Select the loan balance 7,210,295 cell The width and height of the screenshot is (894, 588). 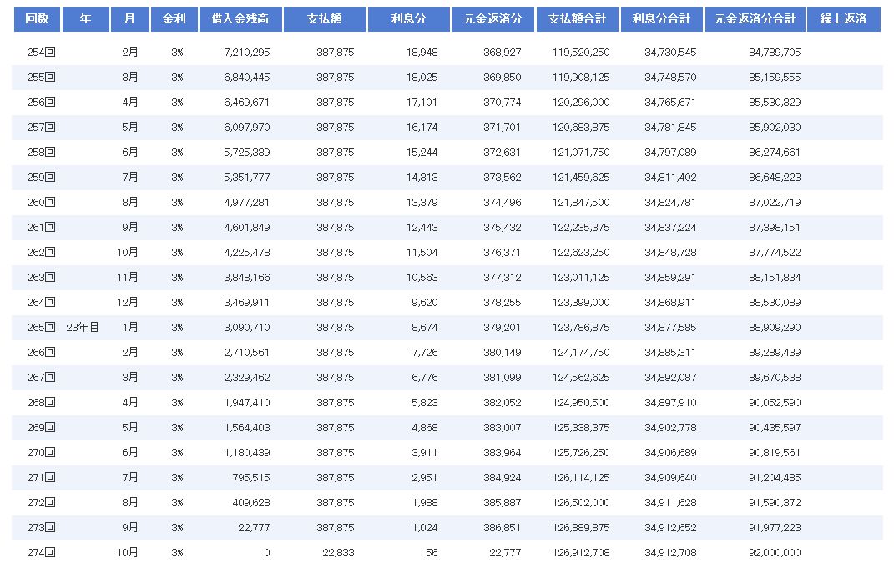pyautogui.click(x=246, y=53)
